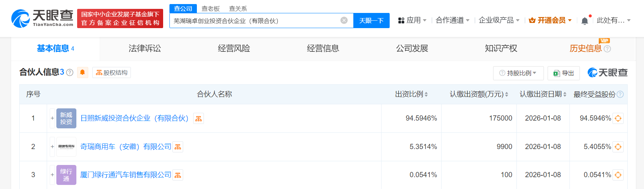Select the 查公司 search mode tab

tap(183, 9)
